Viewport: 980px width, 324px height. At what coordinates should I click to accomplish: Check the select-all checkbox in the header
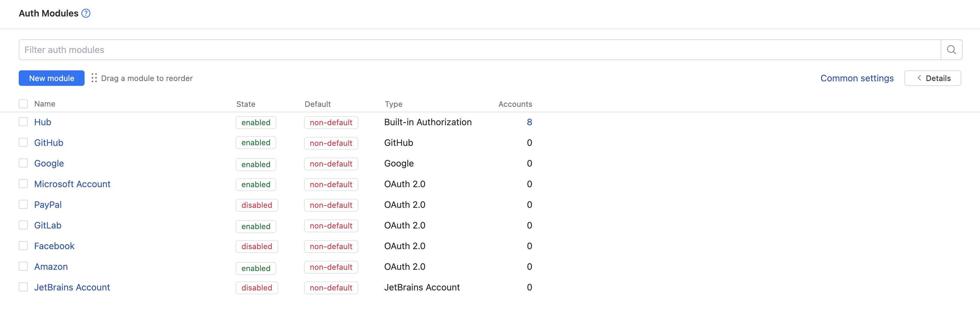[x=23, y=104]
